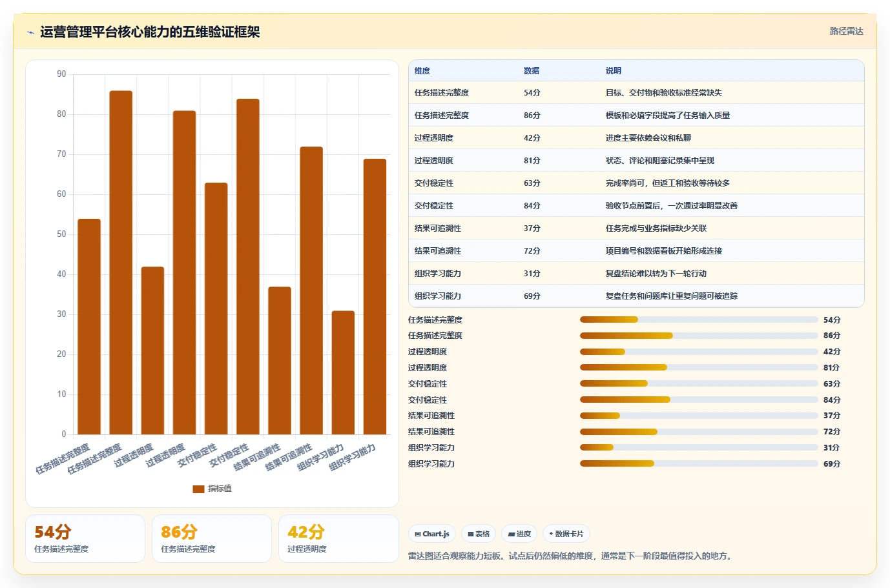This screenshot has width=890, height=588.
Task: Click the 50 label on the chart y-axis
Action: click(x=61, y=234)
